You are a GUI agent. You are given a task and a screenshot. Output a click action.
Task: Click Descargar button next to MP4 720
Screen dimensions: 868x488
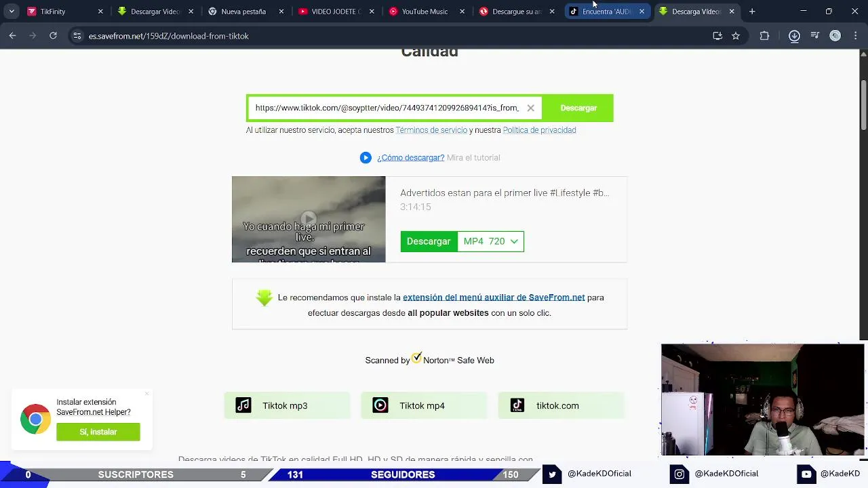pyautogui.click(x=429, y=241)
